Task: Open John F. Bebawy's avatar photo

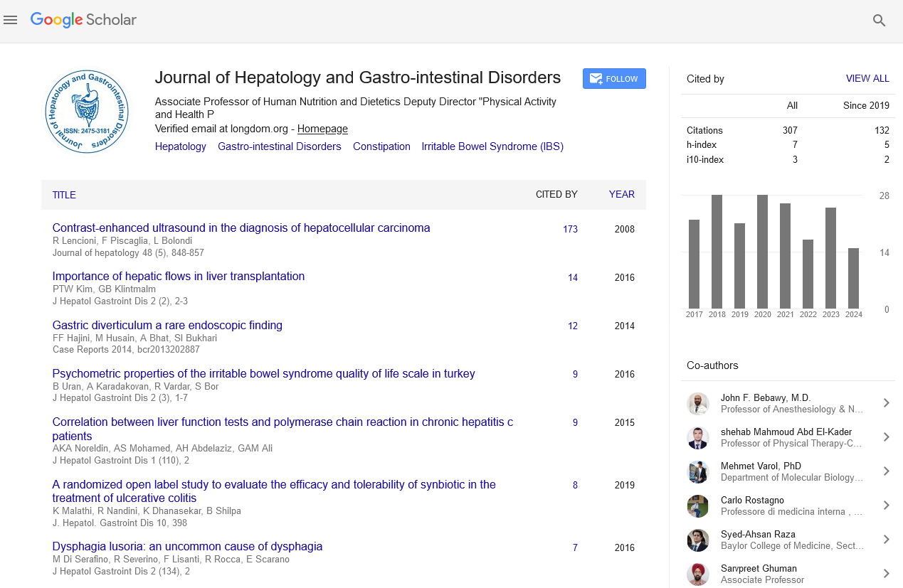Action: click(x=697, y=403)
